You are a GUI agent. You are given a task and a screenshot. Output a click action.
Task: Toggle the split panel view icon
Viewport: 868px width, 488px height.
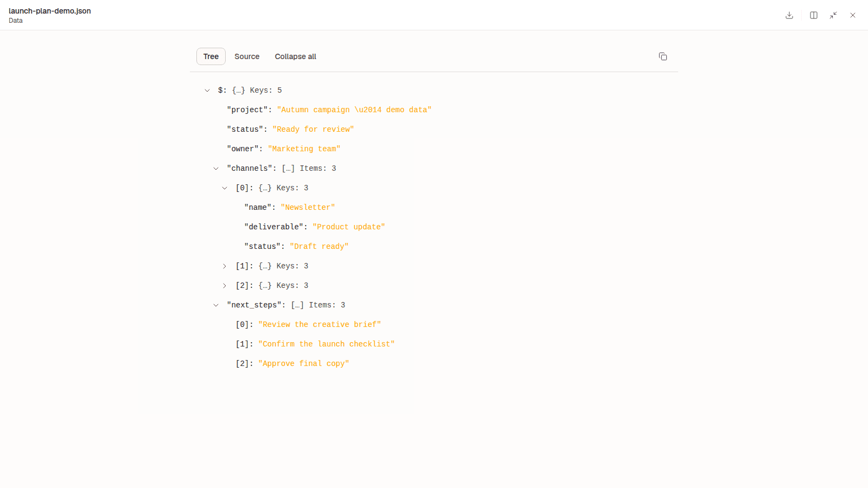pos(814,15)
